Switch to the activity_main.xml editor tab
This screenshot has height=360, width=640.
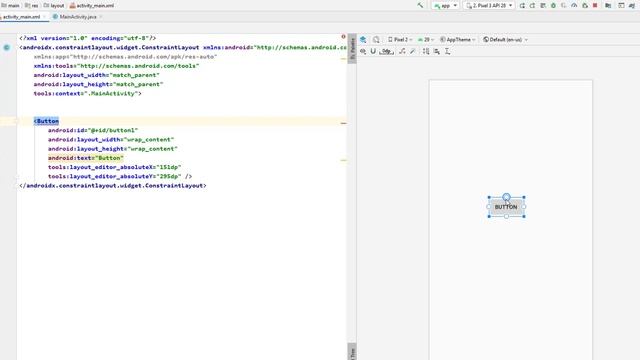pyautogui.click(x=22, y=17)
